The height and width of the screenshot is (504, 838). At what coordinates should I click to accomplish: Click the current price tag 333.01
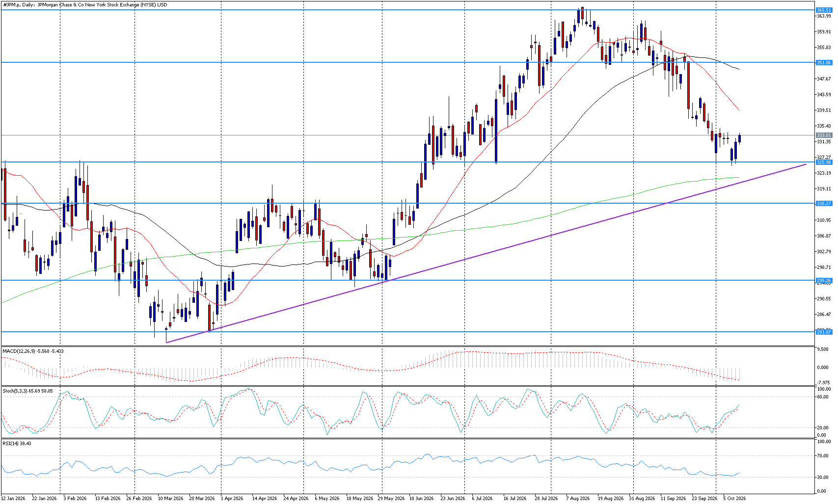[824, 135]
